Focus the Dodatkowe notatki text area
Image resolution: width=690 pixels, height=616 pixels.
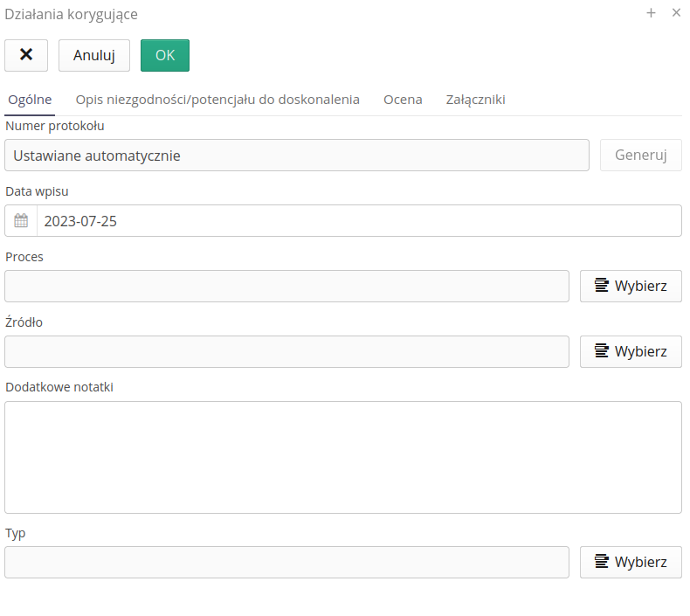[x=342, y=457]
